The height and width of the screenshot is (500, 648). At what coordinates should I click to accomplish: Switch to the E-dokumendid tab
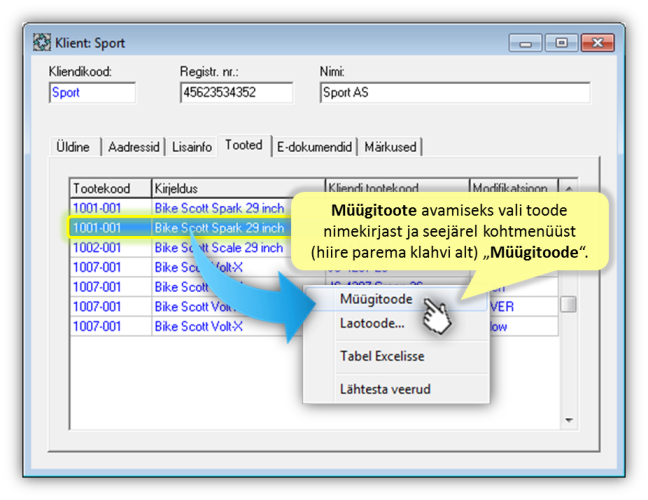[314, 147]
